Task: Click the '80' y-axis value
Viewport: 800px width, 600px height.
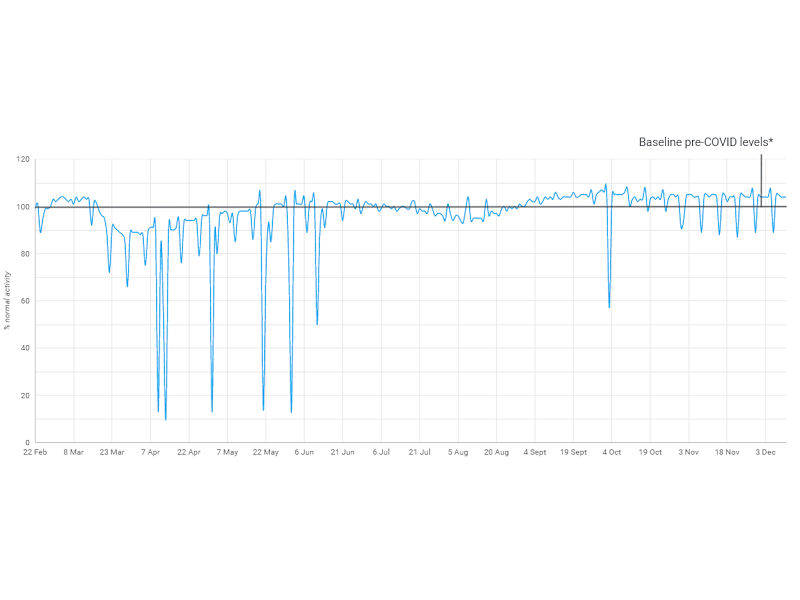Action: 25,254
